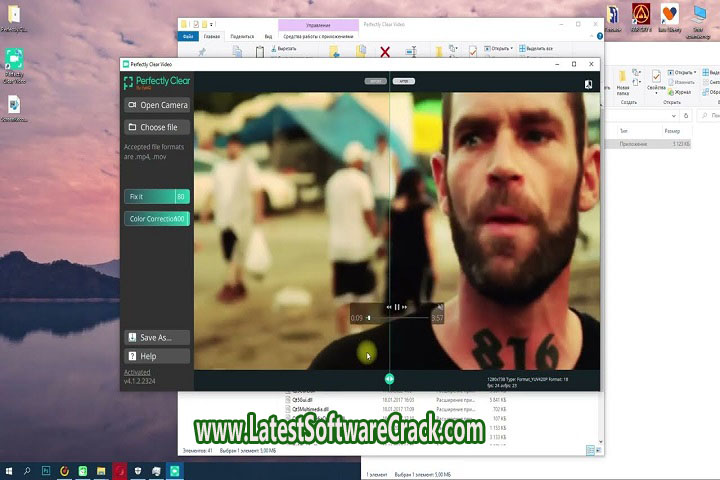Open Photoshop from the taskbar
Image resolution: width=720 pixels, height=480 pixels.
46,471
